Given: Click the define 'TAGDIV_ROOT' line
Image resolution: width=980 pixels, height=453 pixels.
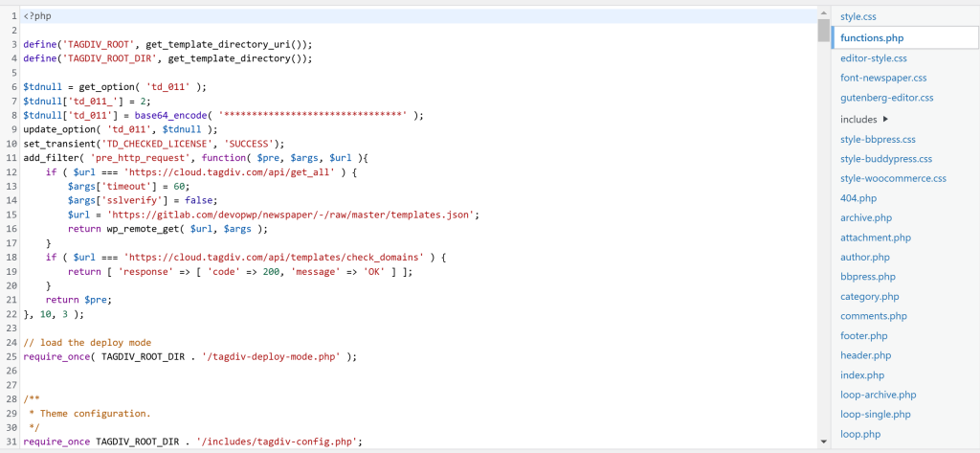Looking at the screenshot, I should point(167,44).
